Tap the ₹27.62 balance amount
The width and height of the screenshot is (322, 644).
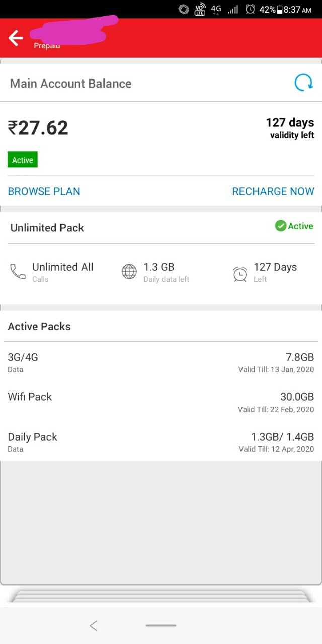coord(38,128)
